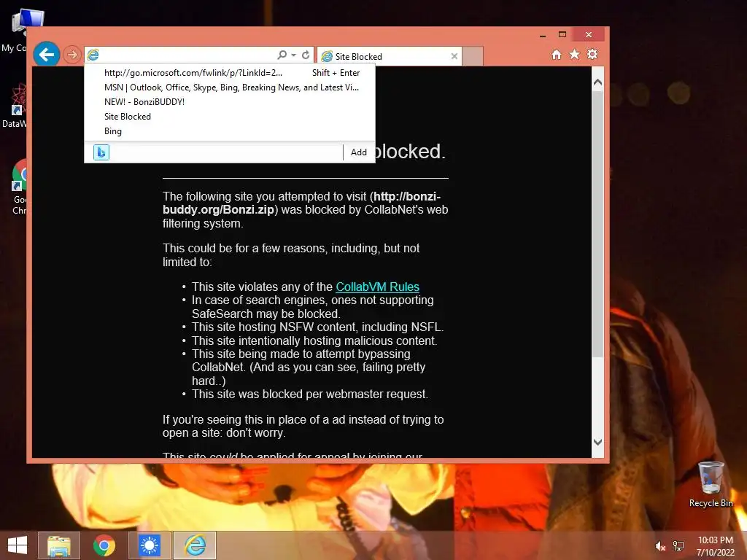747x560 pixels.
Task: Select the DataW desktop shortcut
Action: pyautogui.click(x=15, y=105)
